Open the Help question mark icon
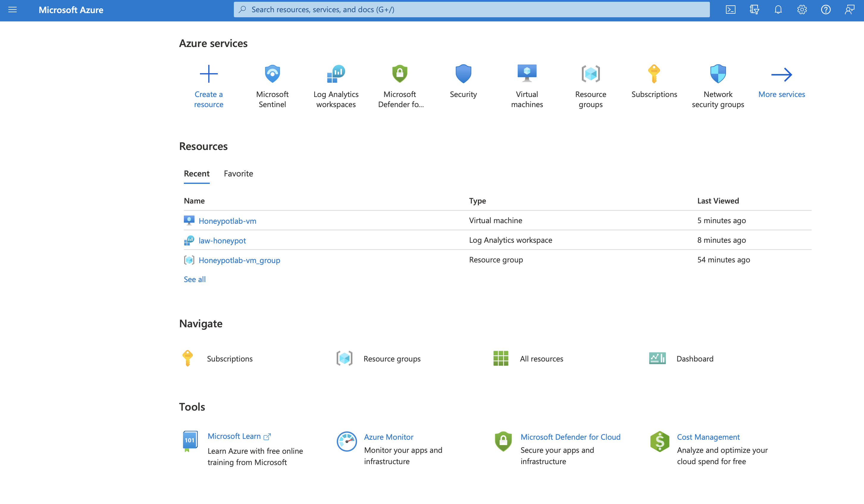Image resolution: width=864 pixels, height=504 pixels. click(x=826, y=10)
